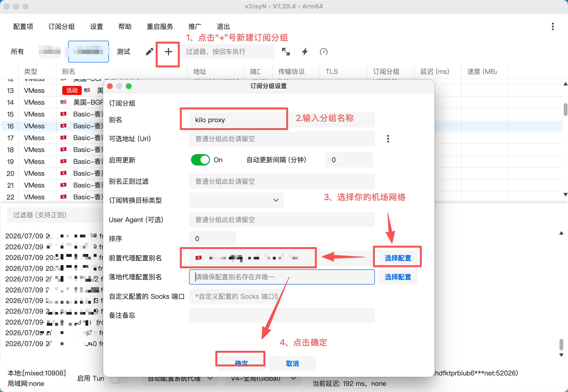Click the red 活动 badge in row 13
Viewport: 568px width, 392px height.
(x=72, y=90)
